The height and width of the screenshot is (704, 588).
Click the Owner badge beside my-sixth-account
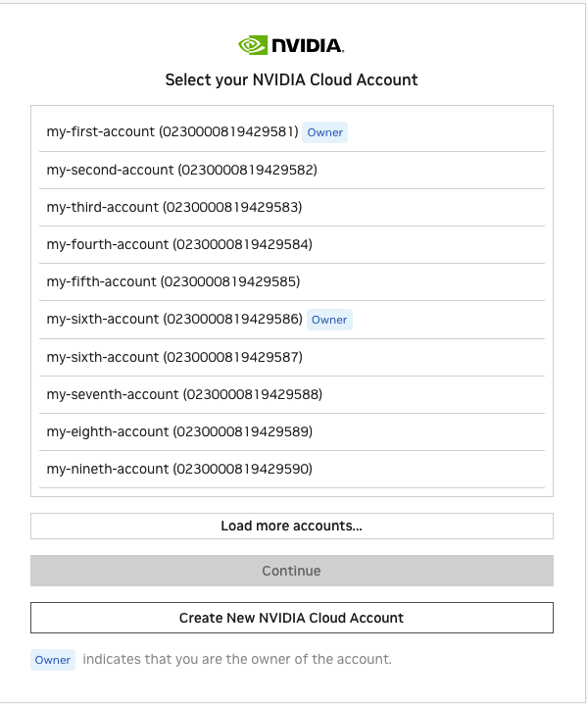tap(329, 320)
